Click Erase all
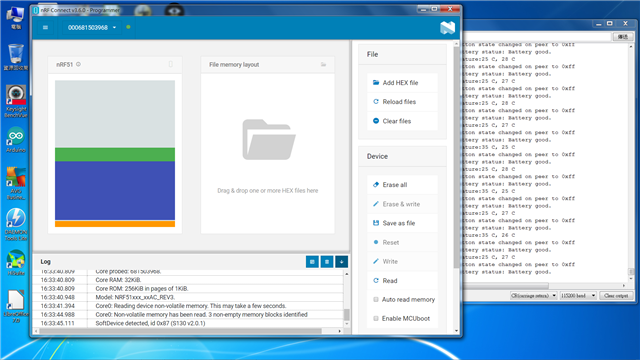Image resolution: width=640 pixels, height=360 pixels. (402, 184)
